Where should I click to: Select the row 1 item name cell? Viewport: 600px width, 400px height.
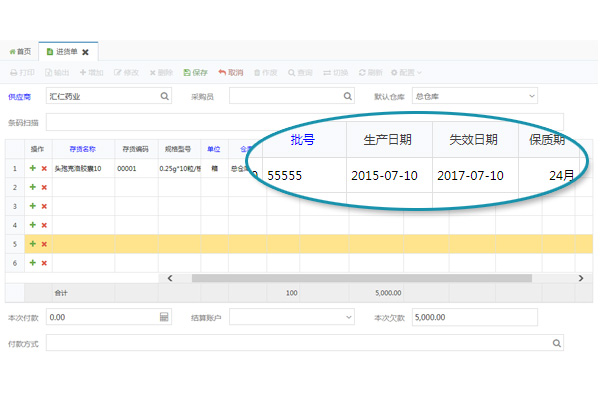(83, 168)
